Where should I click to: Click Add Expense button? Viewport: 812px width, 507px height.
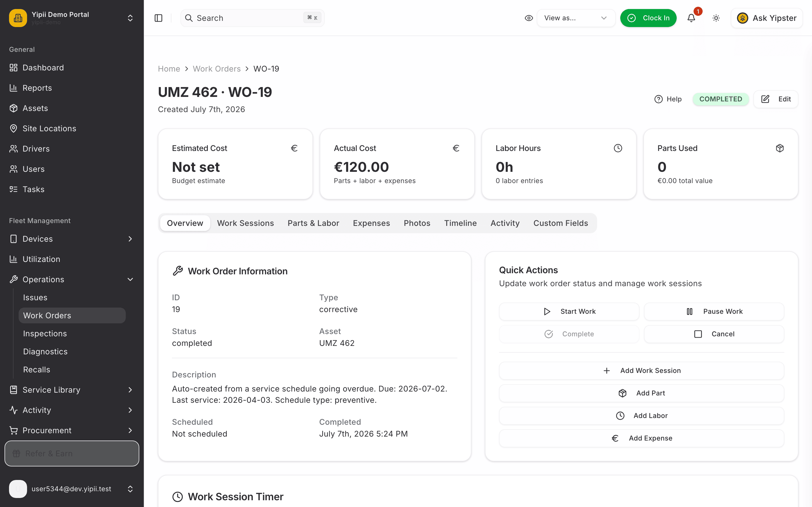[x=641, y=438]
